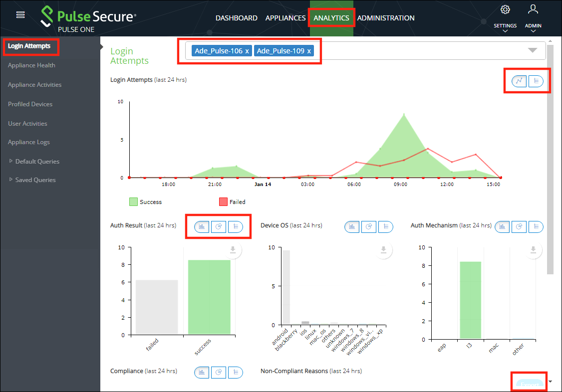Open the hamburger menu icon
Screen dimensions: 562x392
(20, 14)
